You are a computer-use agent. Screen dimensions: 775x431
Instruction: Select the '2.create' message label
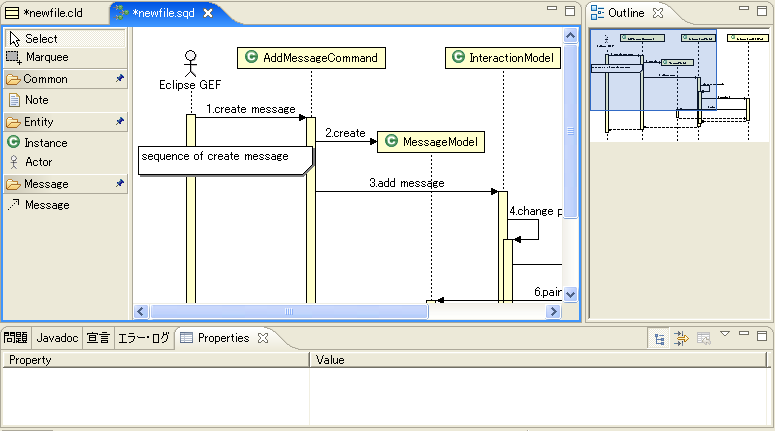[x=345, y=133]
